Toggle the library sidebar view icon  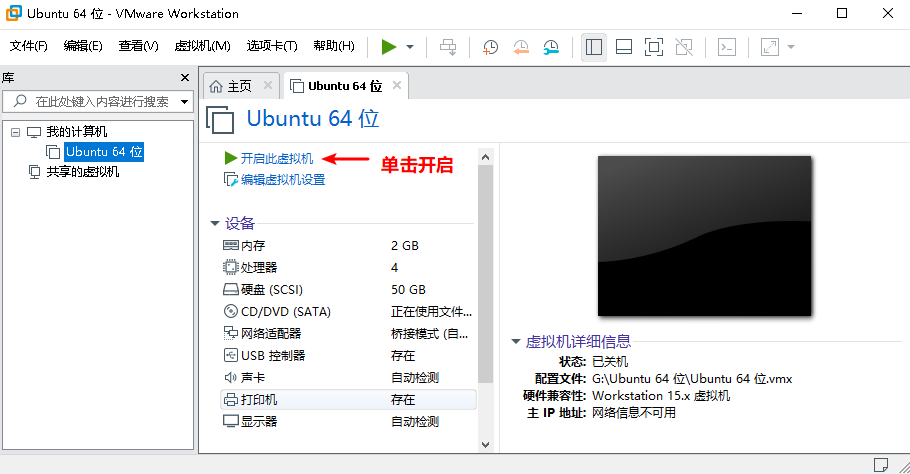pos(594,47)
